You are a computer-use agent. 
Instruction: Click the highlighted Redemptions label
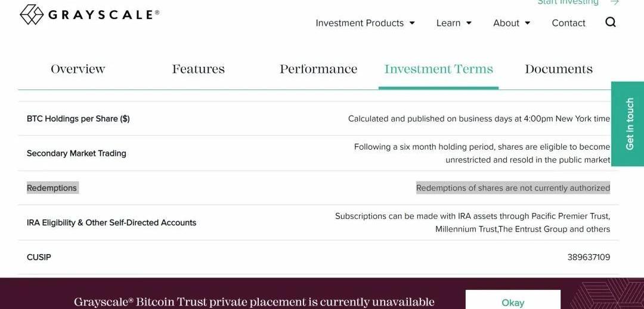(52, 188)
